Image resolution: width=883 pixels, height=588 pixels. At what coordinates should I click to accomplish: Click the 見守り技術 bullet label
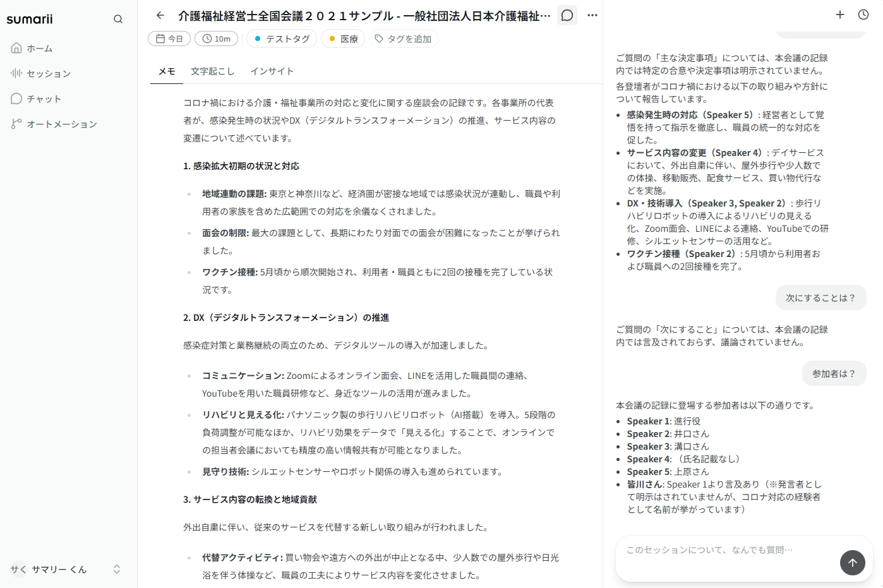pyautogui.click(x=225, y=472)
